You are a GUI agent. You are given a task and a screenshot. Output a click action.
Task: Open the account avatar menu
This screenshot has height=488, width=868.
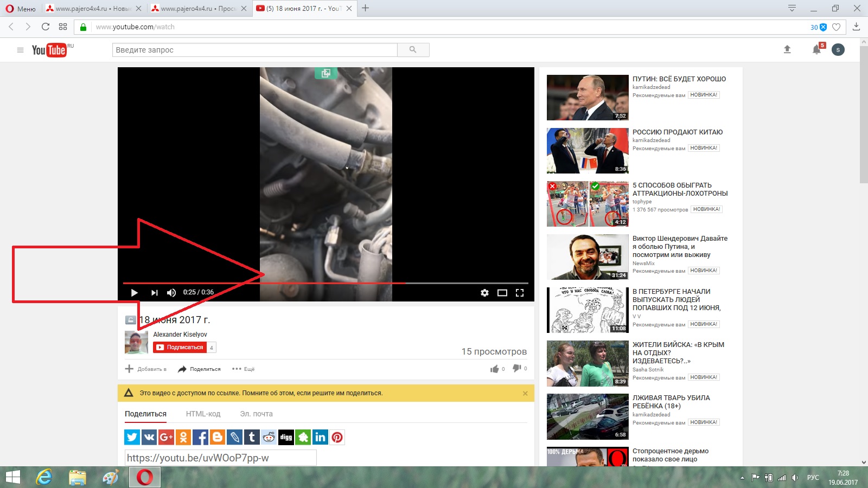[x=838, y=50]
